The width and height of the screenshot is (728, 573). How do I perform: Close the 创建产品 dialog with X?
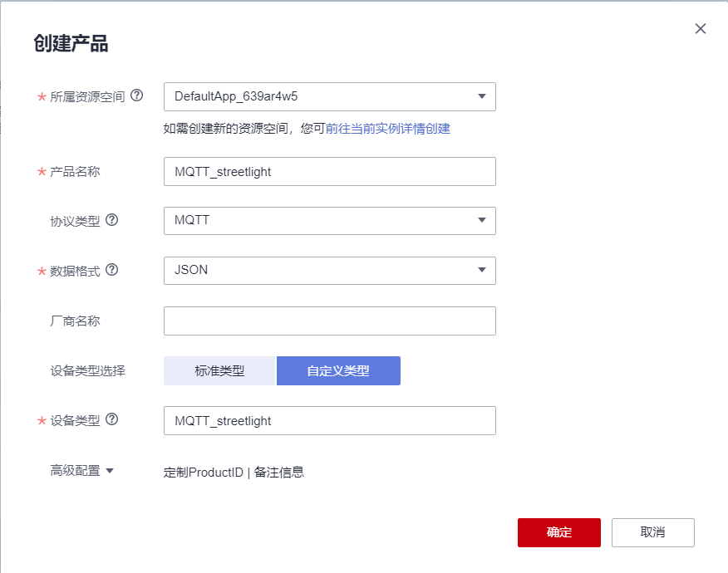click(701, 28)
